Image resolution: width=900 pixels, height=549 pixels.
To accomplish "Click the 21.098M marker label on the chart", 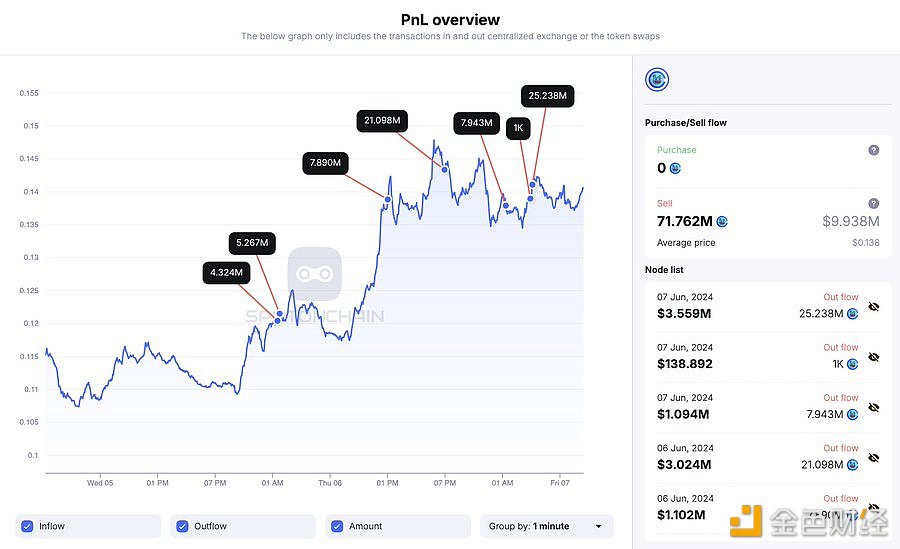I will click(x=382, y=121).
